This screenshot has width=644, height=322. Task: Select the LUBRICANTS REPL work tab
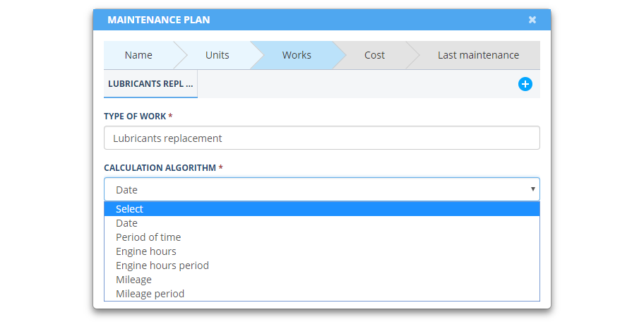click(x=150, y=84)
